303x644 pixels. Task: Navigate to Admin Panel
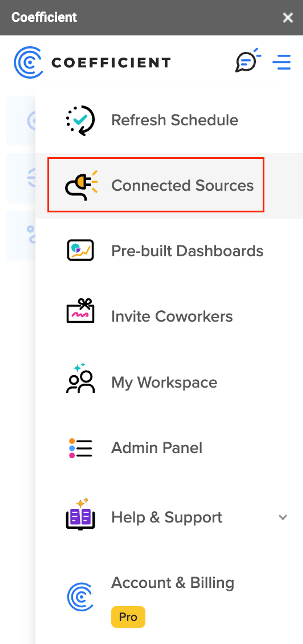(157, 448)
